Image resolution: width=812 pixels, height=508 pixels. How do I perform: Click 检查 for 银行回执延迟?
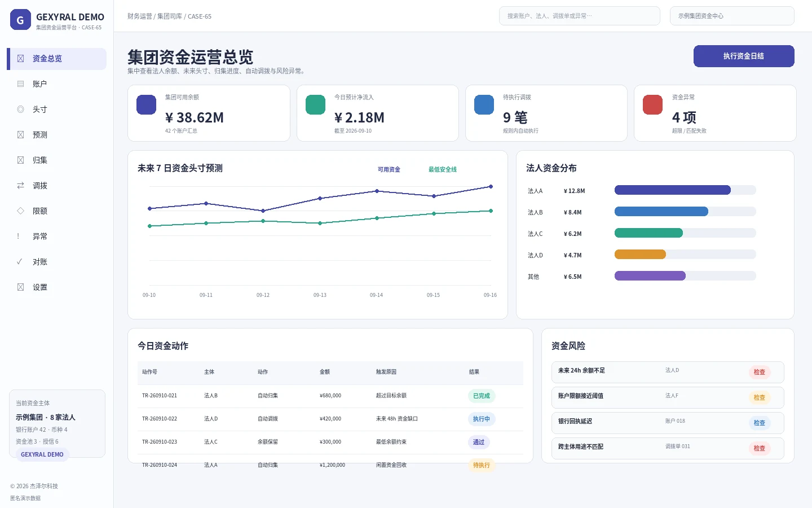[x=760, y=423]
